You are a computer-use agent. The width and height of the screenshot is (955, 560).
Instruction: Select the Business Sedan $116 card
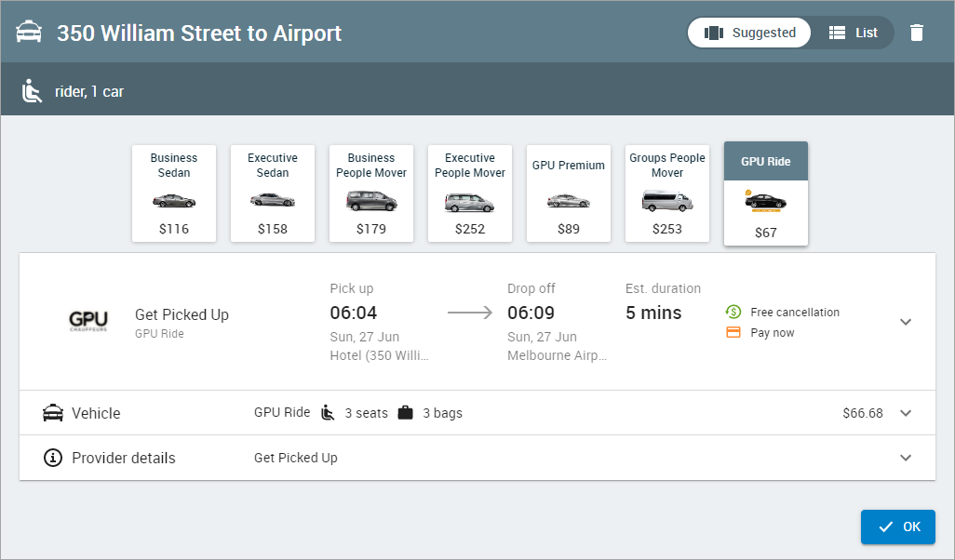coord(174,193)
